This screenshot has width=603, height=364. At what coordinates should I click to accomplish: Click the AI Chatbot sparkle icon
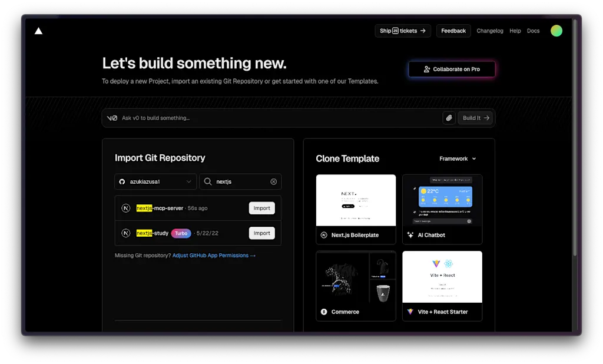tap(410, 235)
